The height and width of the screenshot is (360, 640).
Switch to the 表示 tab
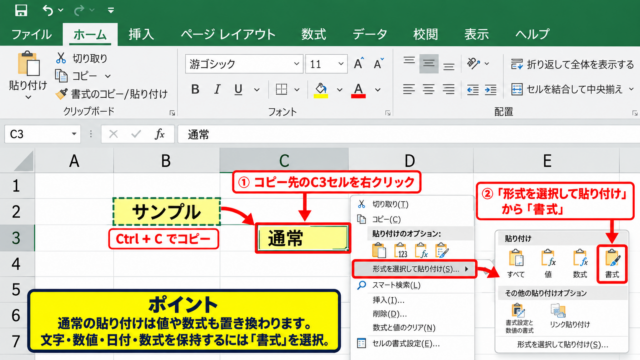[476, 34]
